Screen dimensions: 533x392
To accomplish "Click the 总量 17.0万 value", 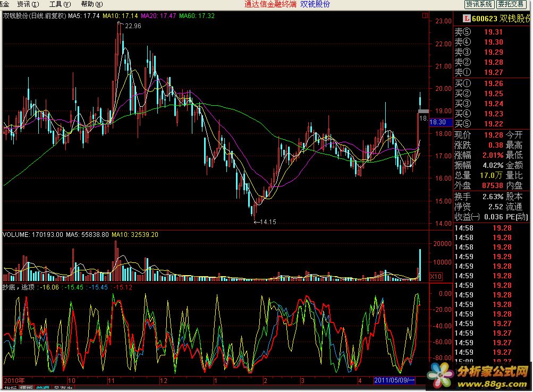I will [491, 176].
